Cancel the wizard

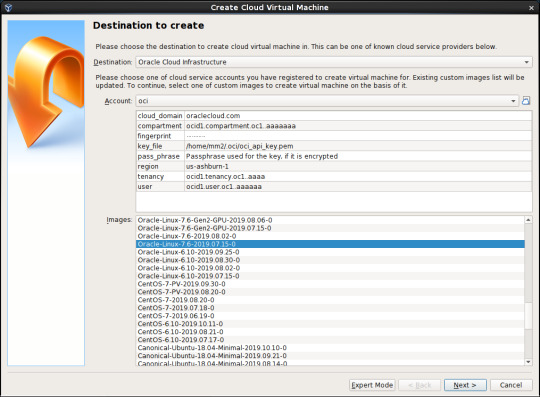click(511, 385)
